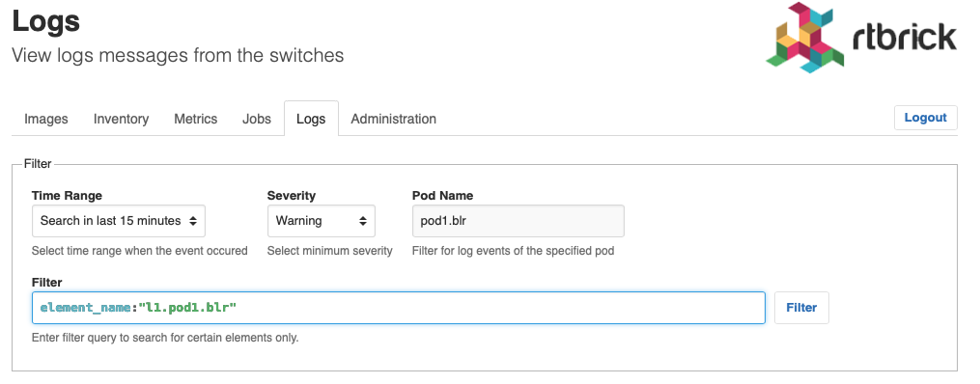Click the 'Pod Name' label
Viewport: 980px width, 384px height.
coord(442,196)
